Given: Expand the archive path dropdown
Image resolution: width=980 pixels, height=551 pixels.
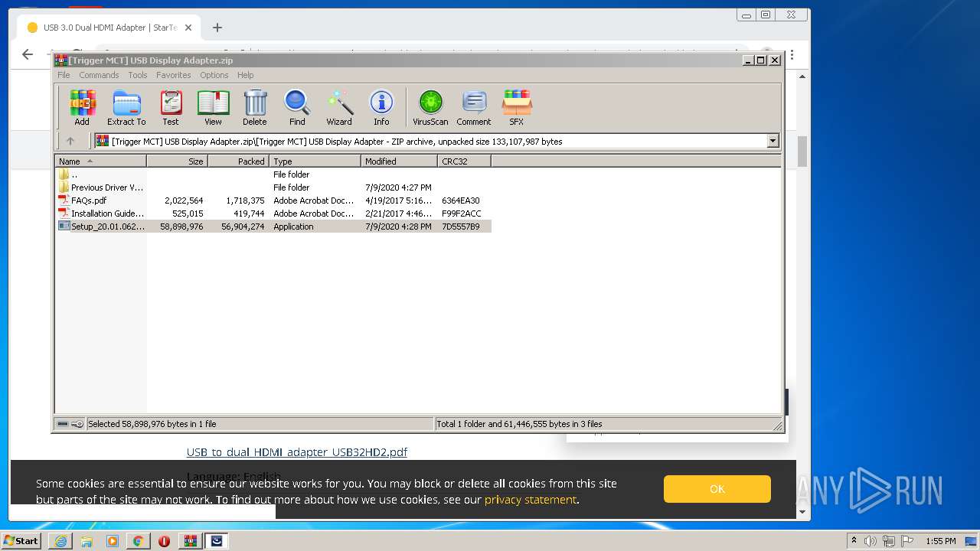Looking at the screenshot, I should click(x=773, y=141).
